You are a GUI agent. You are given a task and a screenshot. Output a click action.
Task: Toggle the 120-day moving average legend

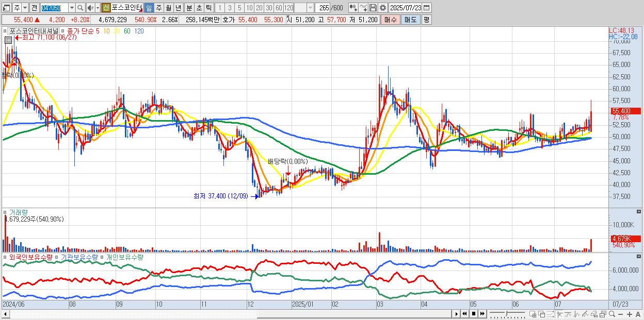tap(139, 31)
